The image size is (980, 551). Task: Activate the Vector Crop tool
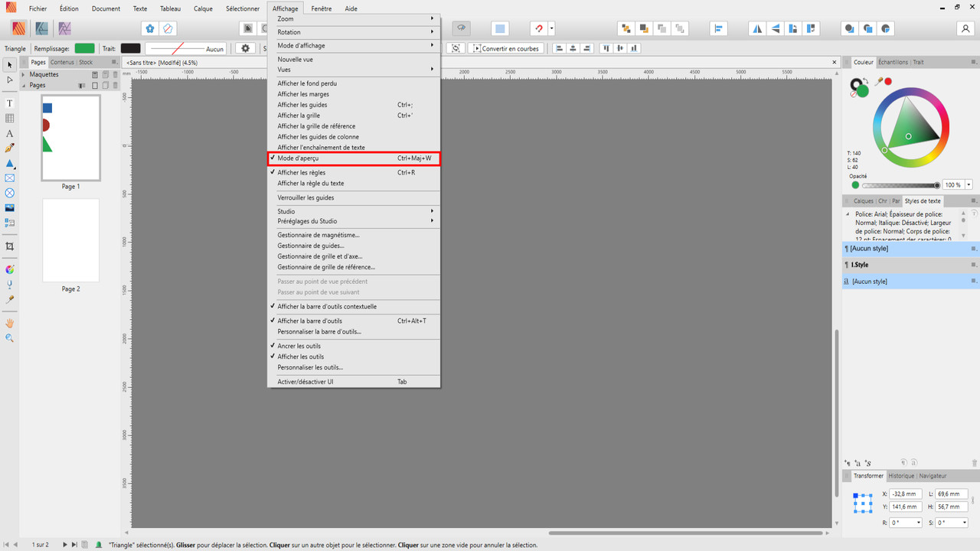9,246
